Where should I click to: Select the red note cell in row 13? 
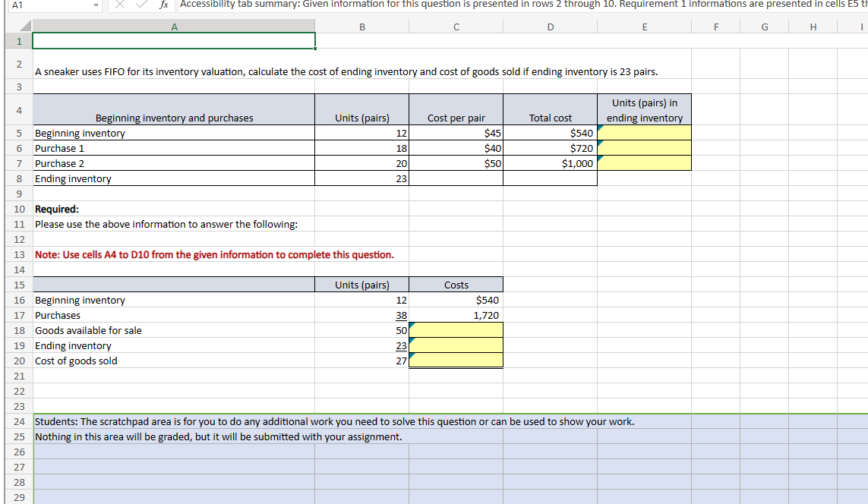coord(173,254)
